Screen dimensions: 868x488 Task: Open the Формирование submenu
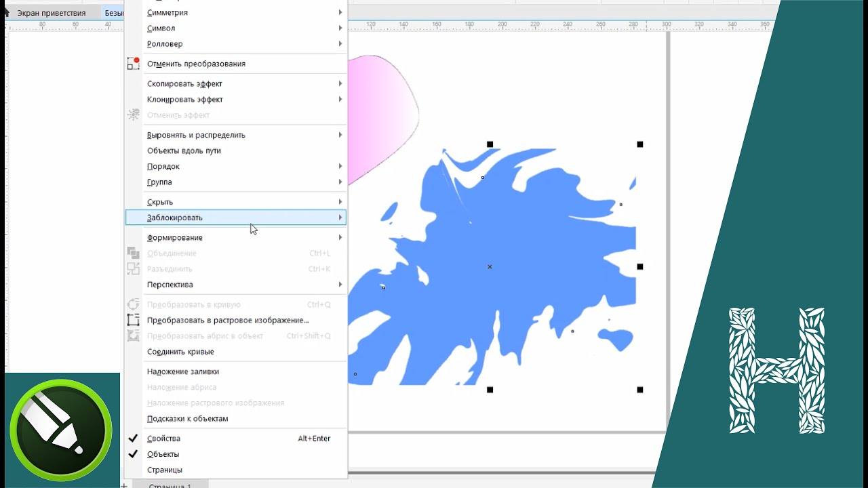[x=235, y=237]
